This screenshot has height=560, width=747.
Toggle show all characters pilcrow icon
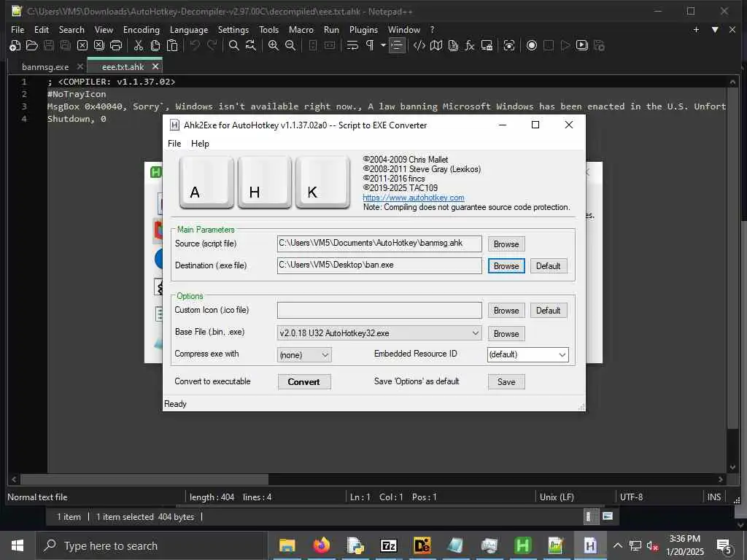[370, 46]
